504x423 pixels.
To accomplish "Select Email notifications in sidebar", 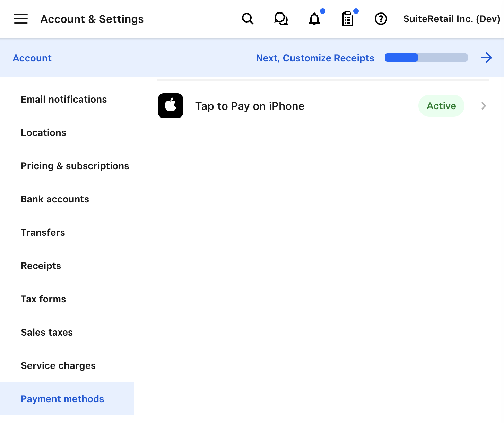I will 64,100.
